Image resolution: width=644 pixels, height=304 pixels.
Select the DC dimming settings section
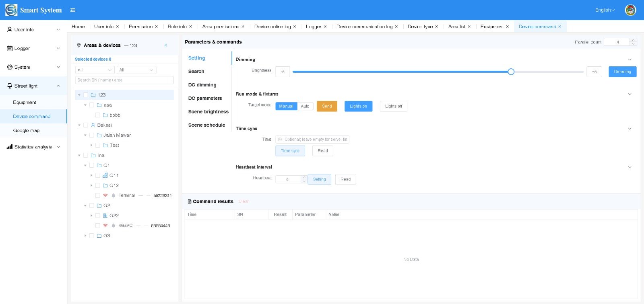(x=202, y=85)
